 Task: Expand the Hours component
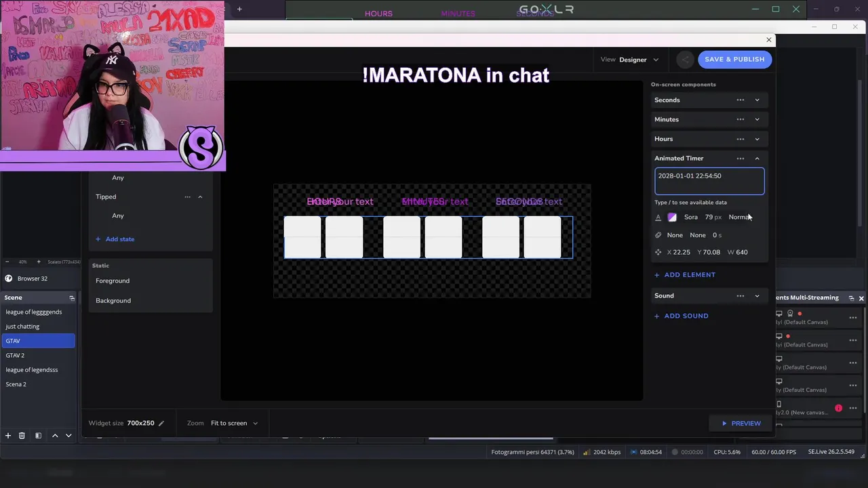pos(757,139)
